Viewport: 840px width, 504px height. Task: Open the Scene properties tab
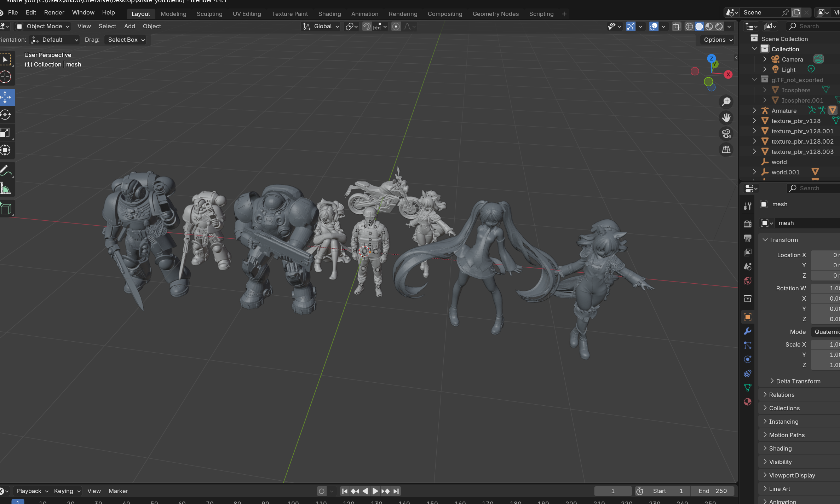(748, 267)
